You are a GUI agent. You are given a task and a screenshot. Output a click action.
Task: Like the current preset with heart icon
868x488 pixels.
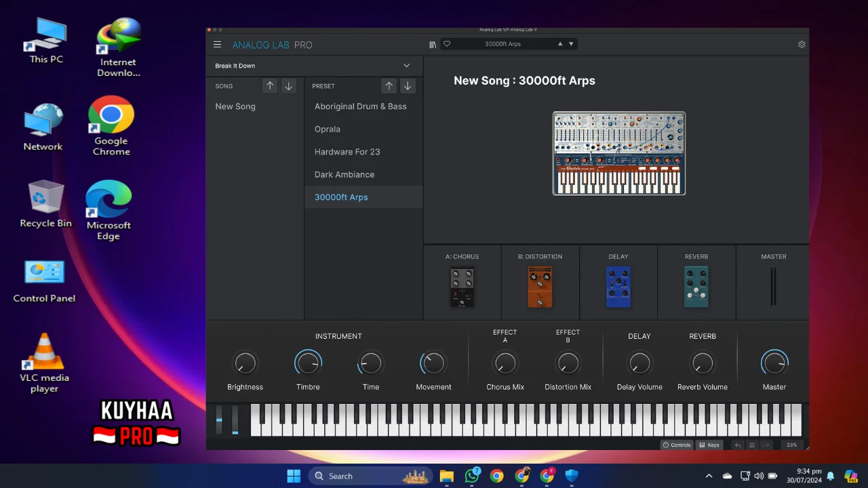(x=447, y=44)
